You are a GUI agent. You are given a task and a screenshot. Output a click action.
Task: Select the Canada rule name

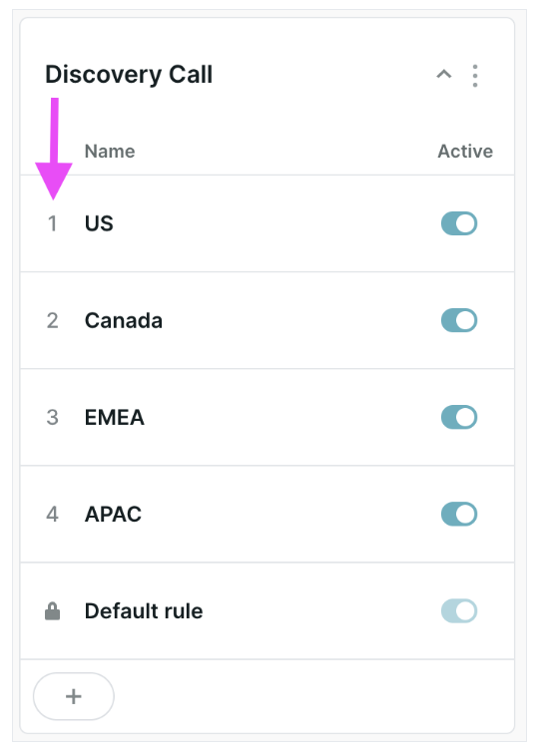click(124, 320)
